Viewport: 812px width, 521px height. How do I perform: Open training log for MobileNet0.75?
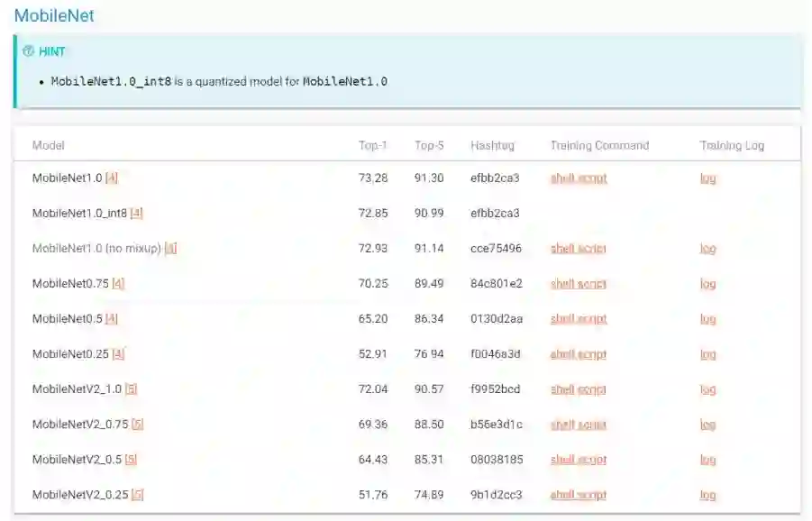(707, 284)
